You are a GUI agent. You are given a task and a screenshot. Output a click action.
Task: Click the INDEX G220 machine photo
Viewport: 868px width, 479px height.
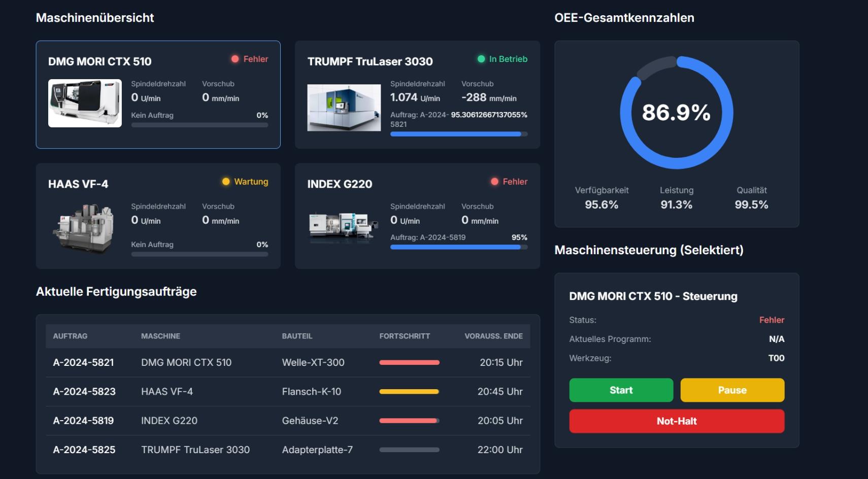click(x=344, y=227)
